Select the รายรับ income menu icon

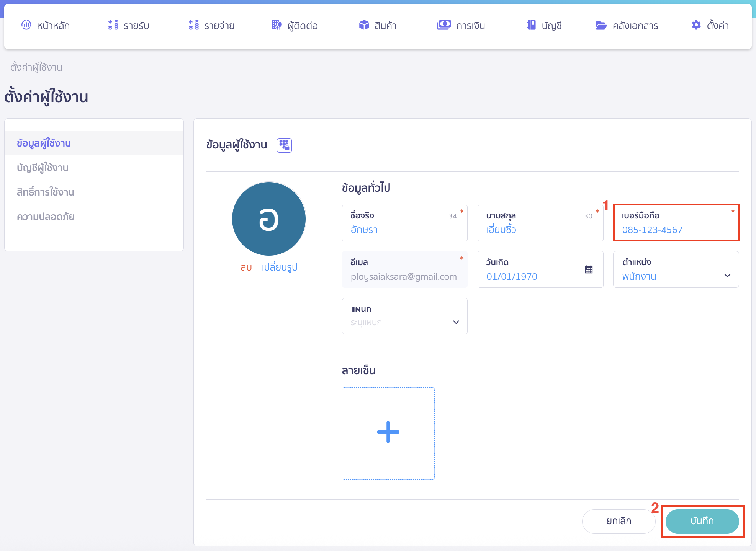pos(112,25)
